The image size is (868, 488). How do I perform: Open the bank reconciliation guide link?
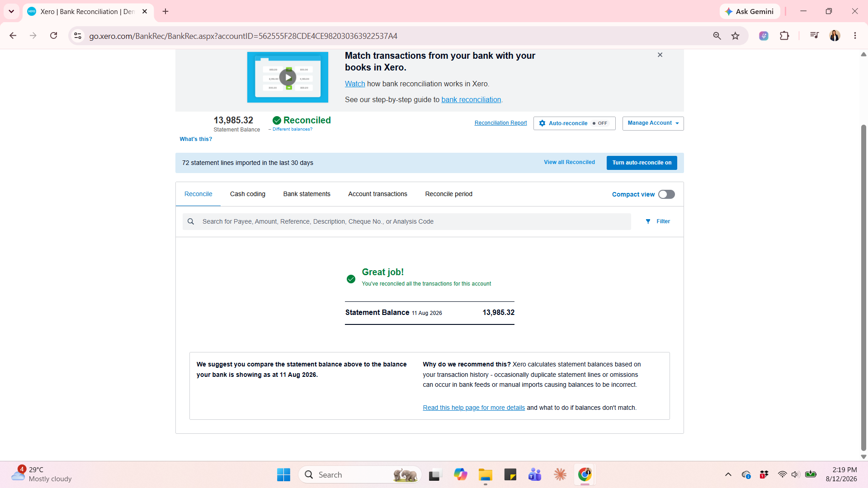471,99
